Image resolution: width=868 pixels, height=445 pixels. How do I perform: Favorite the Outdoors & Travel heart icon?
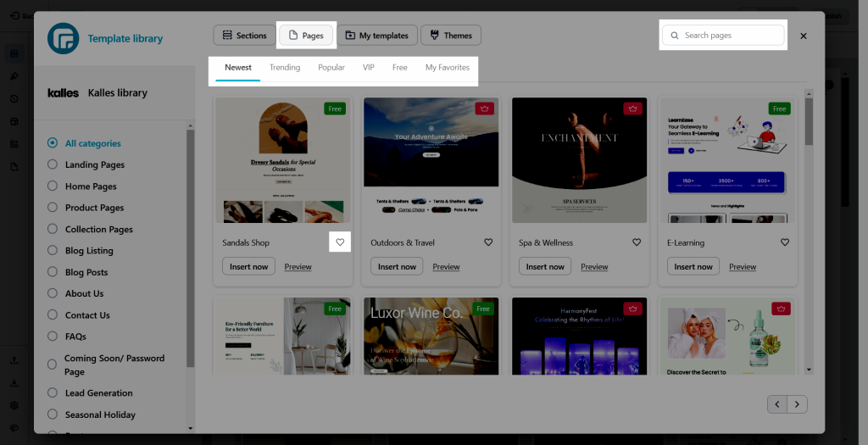coord(488,242)
